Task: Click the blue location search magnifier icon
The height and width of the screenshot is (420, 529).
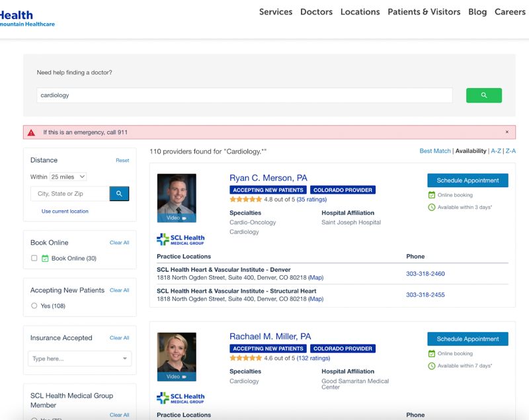Action: [x=119, y=194]
